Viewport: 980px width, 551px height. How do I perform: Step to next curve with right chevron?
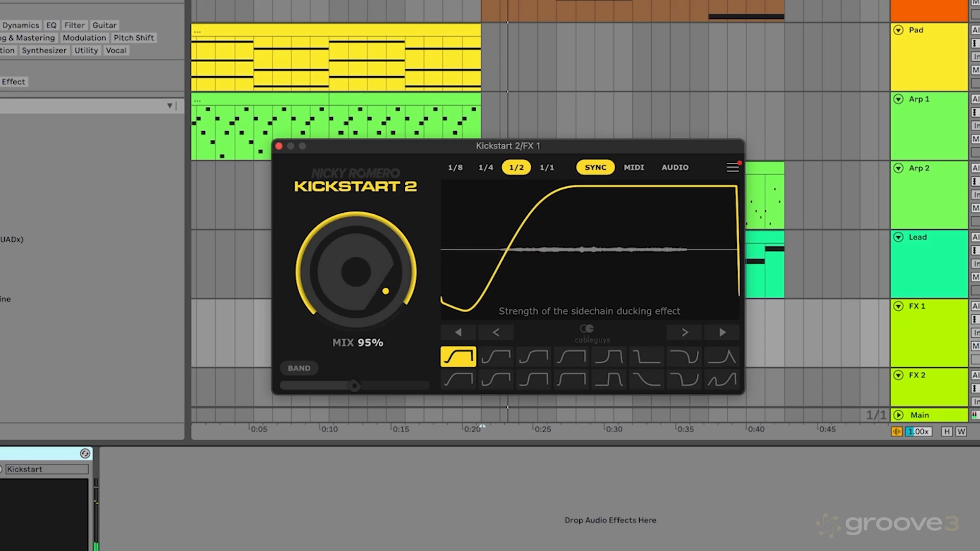coord(684,332)
